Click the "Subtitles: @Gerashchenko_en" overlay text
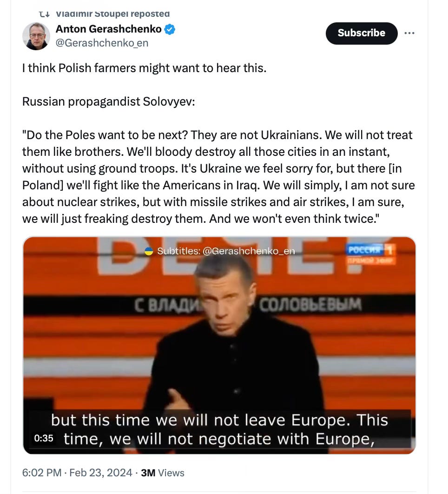The image size is (448, 494). 226,251
